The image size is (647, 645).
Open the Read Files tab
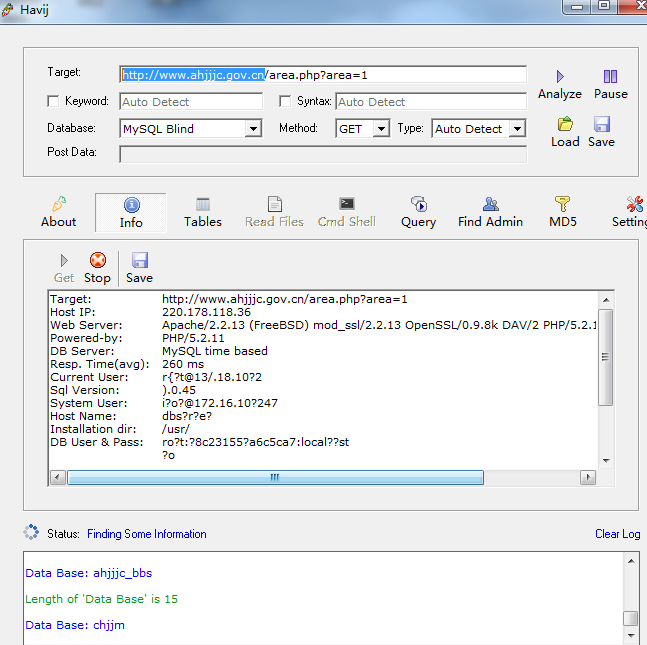[x=274, y=213]
